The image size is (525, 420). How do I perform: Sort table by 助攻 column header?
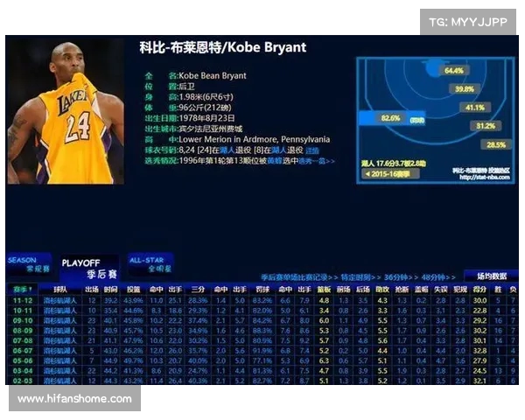click(382, 289)
